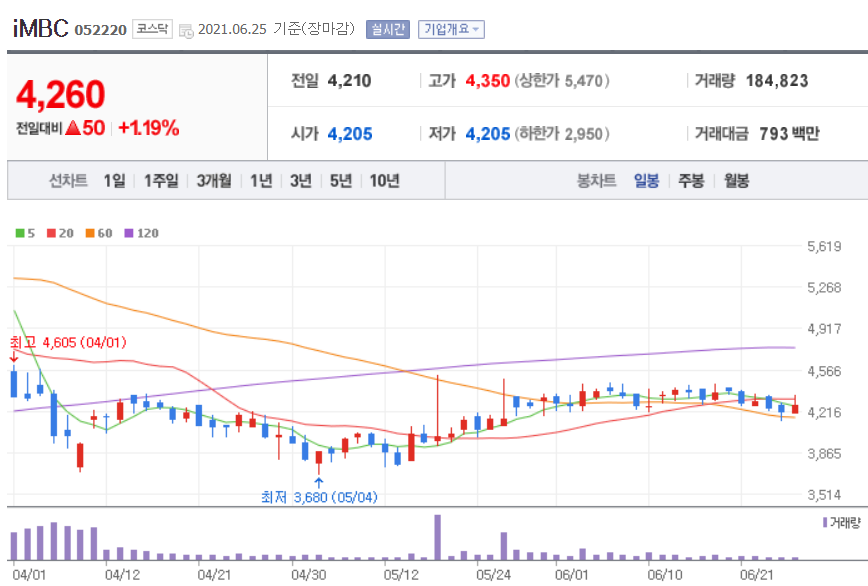Click the 고가 value 4,350
The width and height of the screenshot is (868, 586).
[488, 81]
